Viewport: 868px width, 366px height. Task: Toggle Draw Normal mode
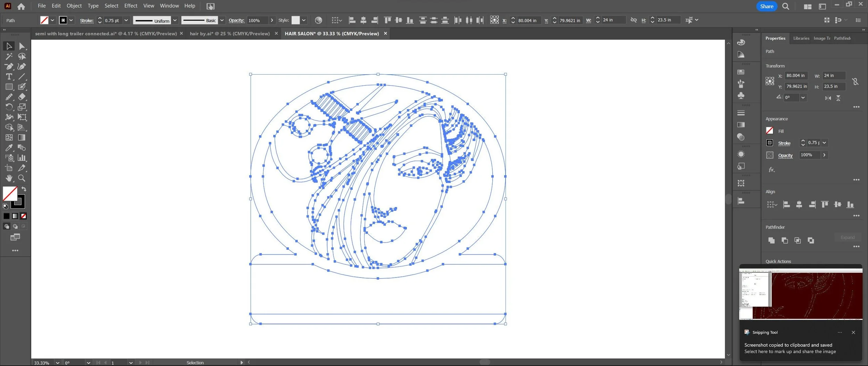pyautogui.click(x=7, y=226)
